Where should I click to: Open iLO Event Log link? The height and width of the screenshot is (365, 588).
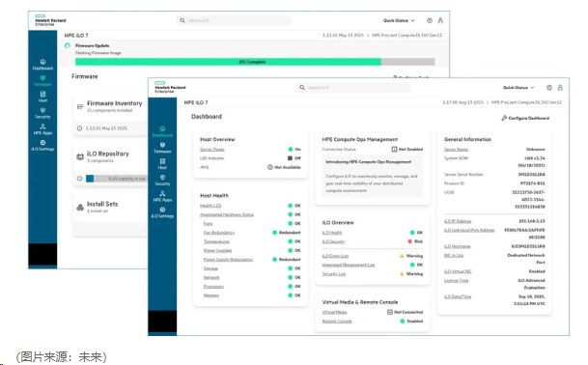coord(335,256)
